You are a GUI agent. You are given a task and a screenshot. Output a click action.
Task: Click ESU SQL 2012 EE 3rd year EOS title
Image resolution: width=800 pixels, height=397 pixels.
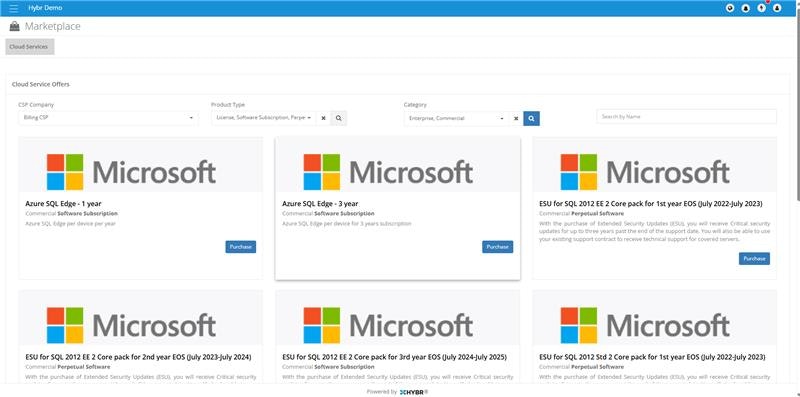click(394, 357)
